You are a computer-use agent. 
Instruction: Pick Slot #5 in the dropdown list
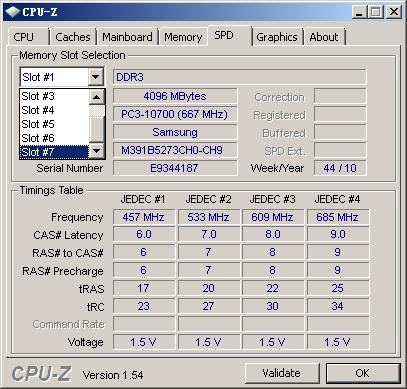54,124
